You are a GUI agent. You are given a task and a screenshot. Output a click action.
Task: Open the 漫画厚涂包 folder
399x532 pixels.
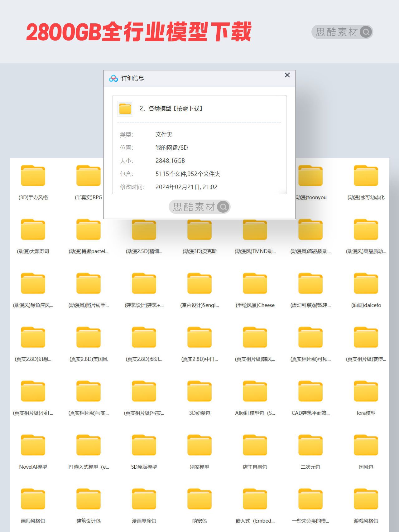coord(144,499)
